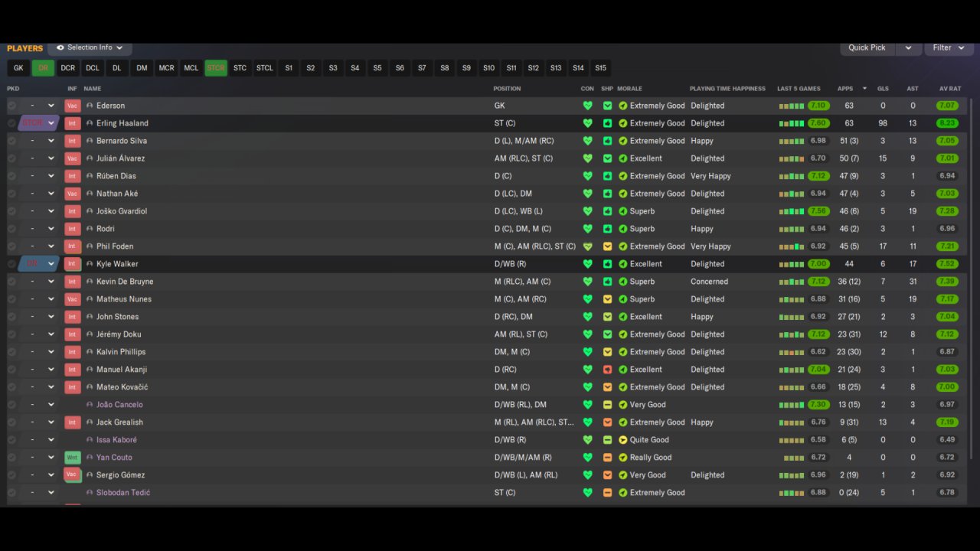Screen dimensions: 980x551
Task: Click the Vac badge for Julián Álvarez
Action: click(x=72, y=158)
